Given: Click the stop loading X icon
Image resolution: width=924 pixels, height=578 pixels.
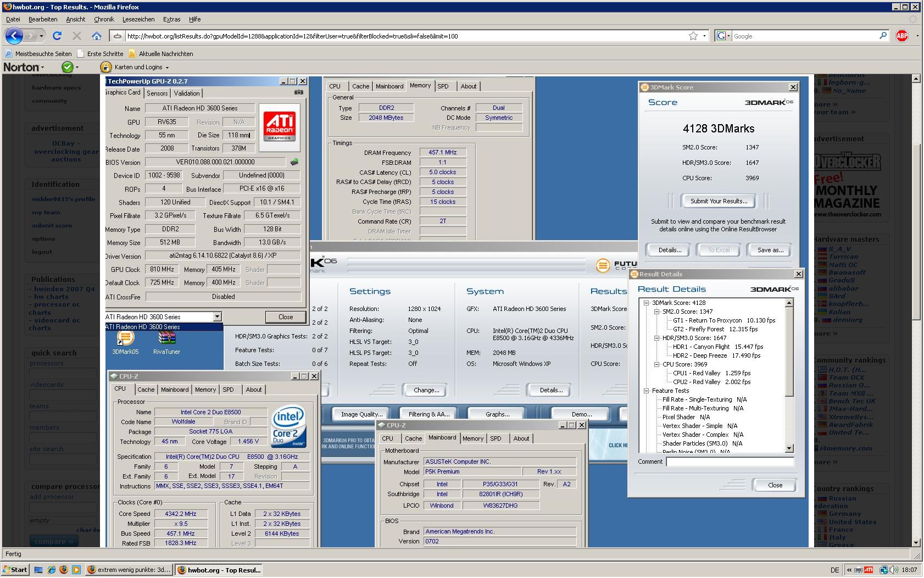Looking at the screenshot, I should tap(77, 36).
